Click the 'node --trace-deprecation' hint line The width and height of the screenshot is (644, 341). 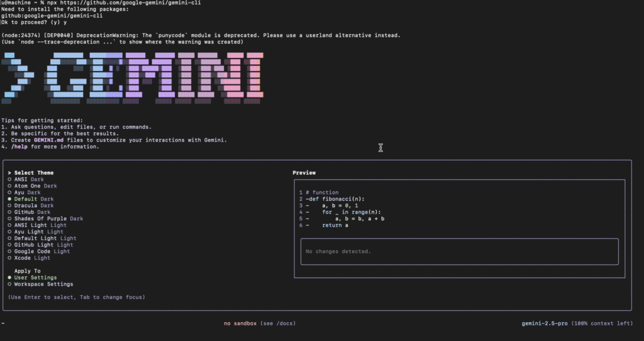point(122,42)
